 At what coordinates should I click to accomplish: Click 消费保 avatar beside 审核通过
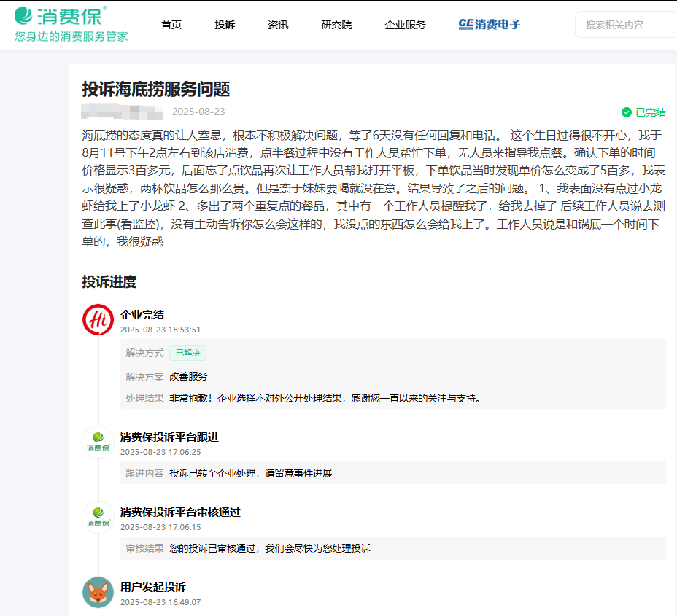(x=98, y=517)
